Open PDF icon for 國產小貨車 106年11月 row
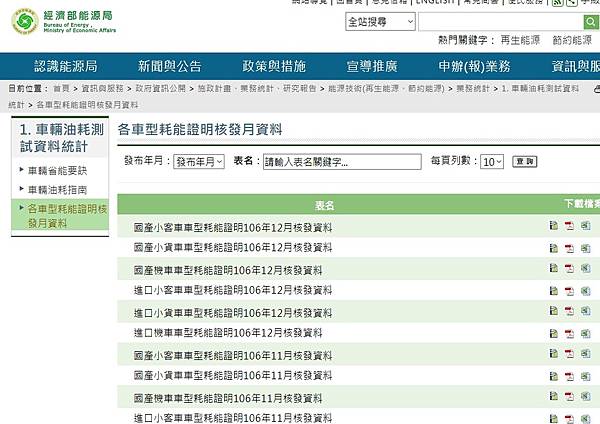 point(569,377)
